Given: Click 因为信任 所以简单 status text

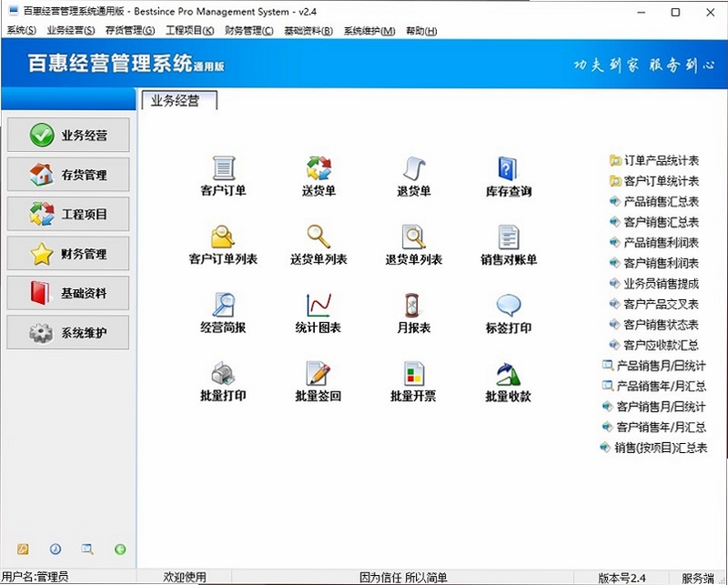Looking at the screenshot, I should (x=403, y=577).
